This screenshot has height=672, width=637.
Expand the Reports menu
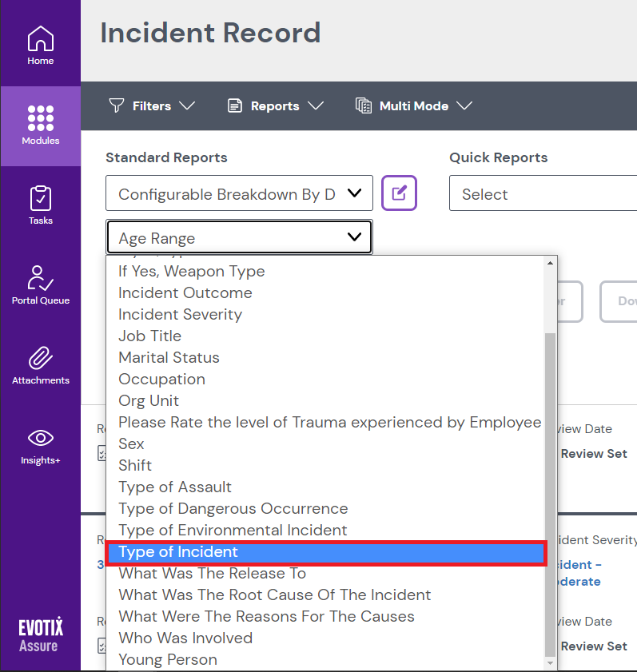point(275,106)
